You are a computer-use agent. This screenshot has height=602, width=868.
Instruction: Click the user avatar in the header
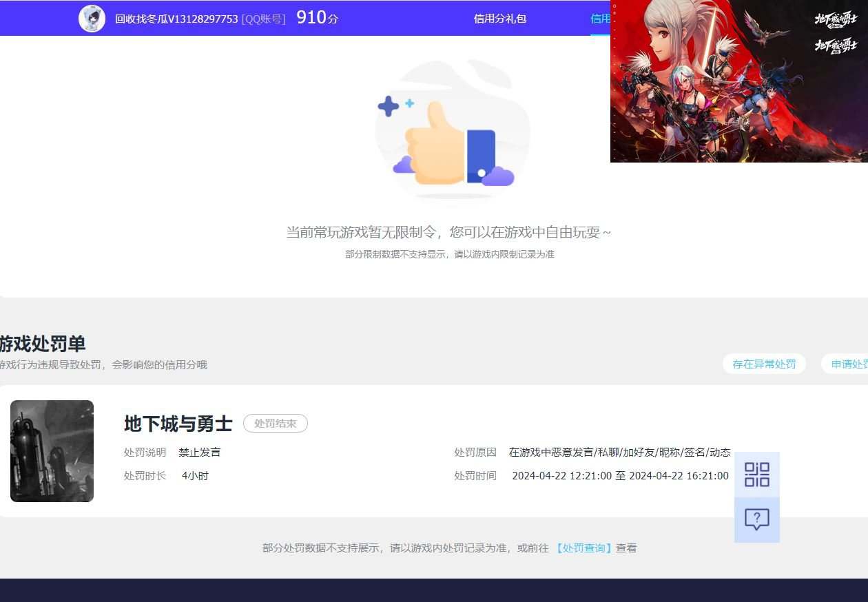point(92,19)
